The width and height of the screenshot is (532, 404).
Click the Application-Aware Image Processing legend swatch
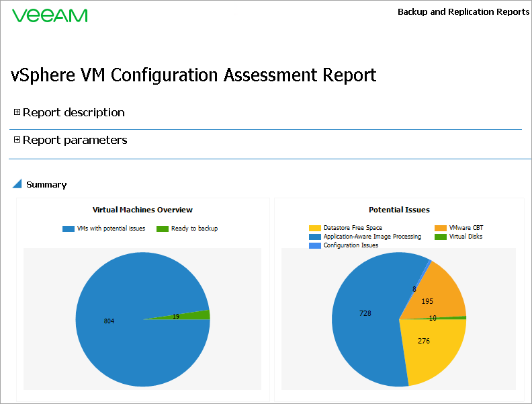click(x=315, y=237)
